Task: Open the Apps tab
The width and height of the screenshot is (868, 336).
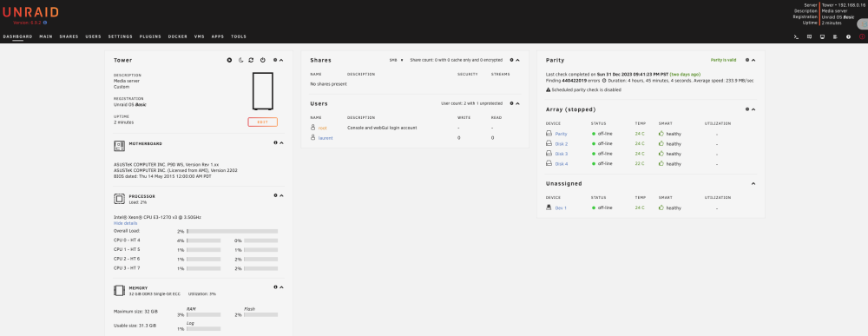Action: [x=218, y=36]
